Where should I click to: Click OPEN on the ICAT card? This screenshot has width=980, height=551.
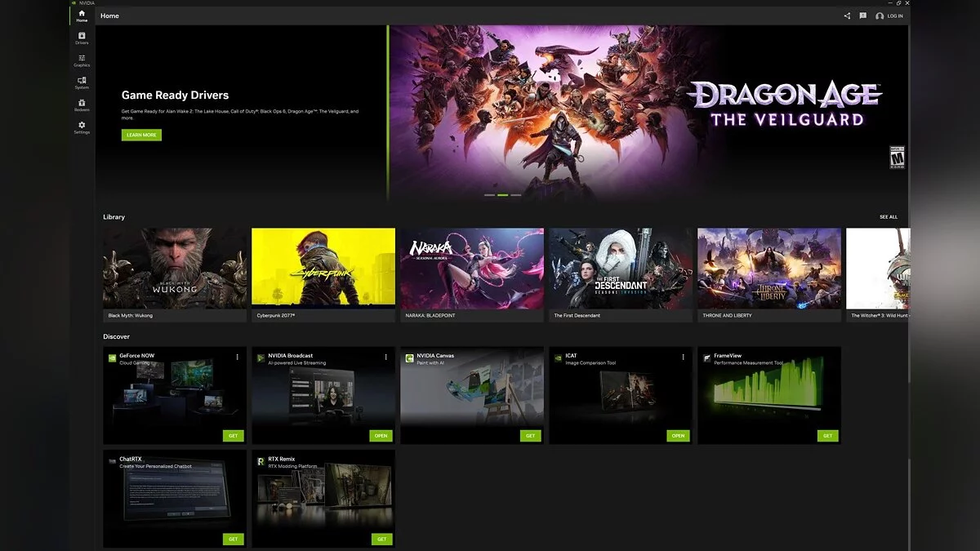pyautogui.click(x=679, y=436)
